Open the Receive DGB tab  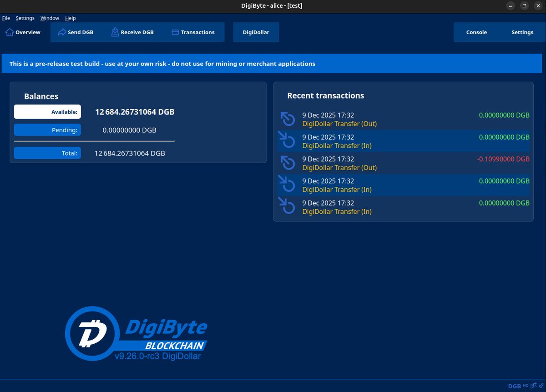click(132, 32)
